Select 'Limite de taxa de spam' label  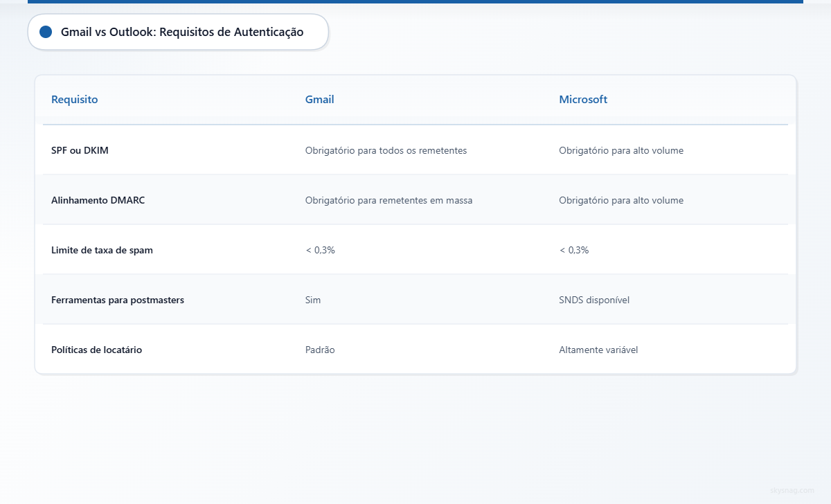pyautogui.click(x=102, y=250)
